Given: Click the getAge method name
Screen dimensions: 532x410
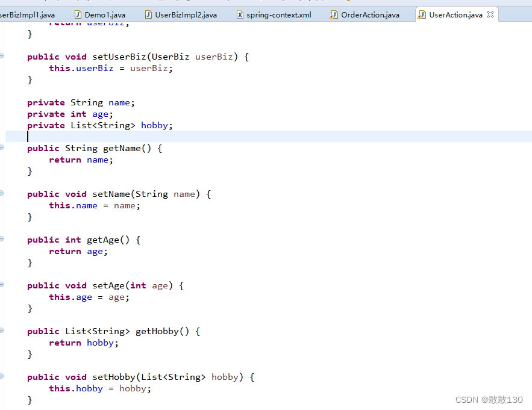Looking at the screenshot, I should click(x=103, y=240).
